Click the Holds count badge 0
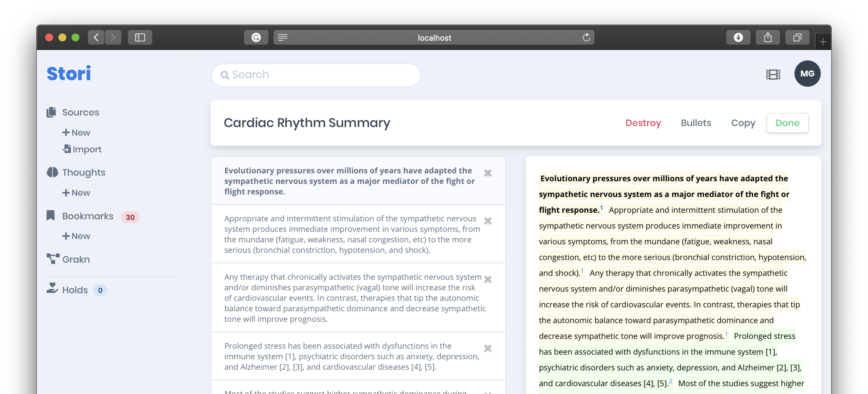 (x=100, y=290)
